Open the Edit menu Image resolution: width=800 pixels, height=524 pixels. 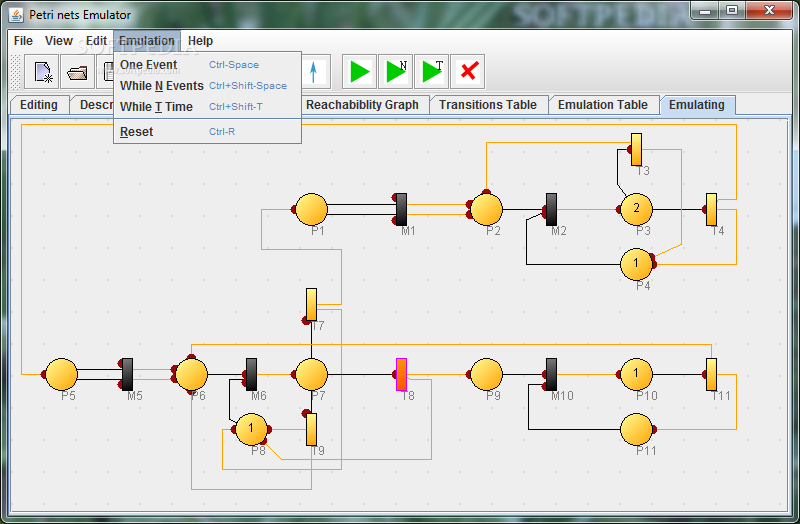96,41
